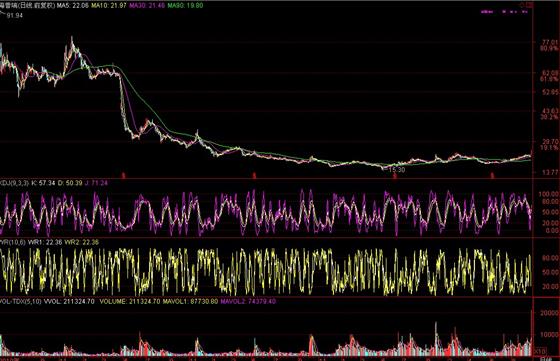
Task: Select the MA5: 22.06 moving average label
Action: coord(74,6)
